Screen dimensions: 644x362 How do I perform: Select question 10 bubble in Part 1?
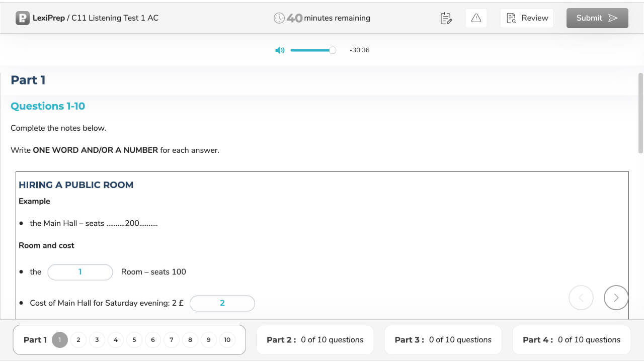click(227, 339)
